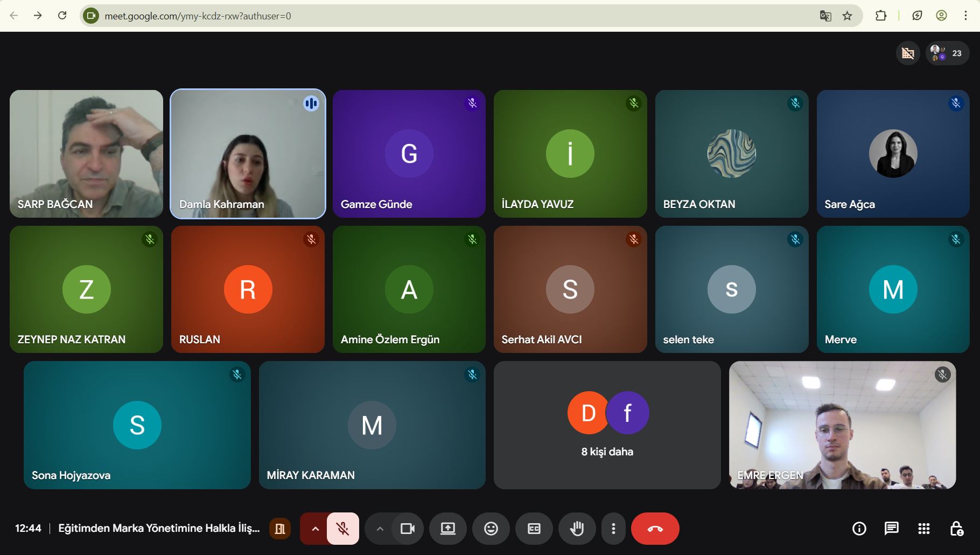Open the activities grid icon
The image size is (980, 555).
924,529
